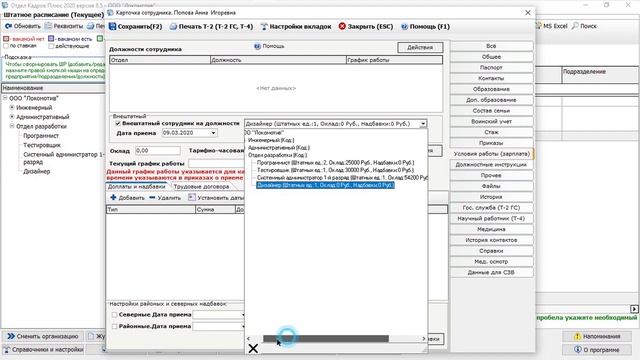Collapse the Отдел разработки tree node
The height and width of the screenshot is (360, 640).
click(x=12, y=126)
